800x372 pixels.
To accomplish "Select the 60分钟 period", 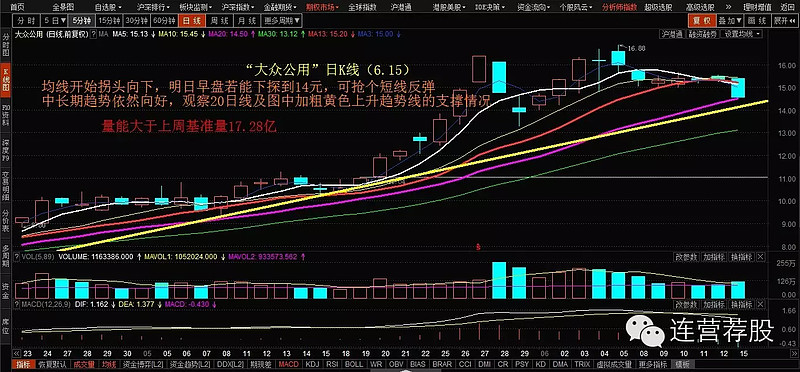I will point(165,20).
